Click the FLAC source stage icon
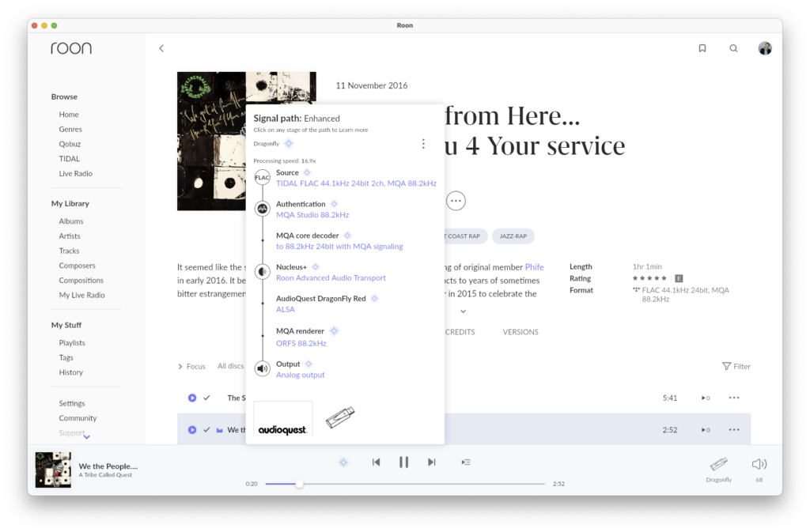This screenshot has width=810, height=532. (263, 178)
